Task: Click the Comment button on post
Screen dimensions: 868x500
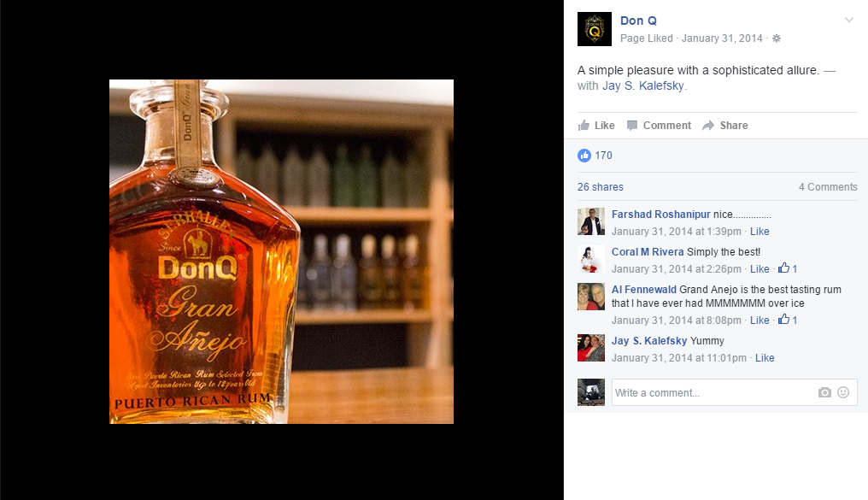Action: pos(659,125)
